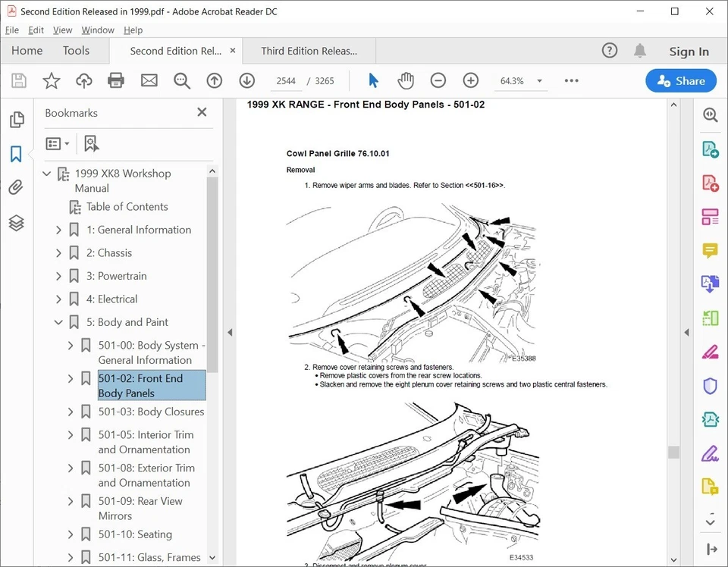This screenshot has width=728, height=567.
Task: Select the Hand tool
Action: [x=406, y=80]
